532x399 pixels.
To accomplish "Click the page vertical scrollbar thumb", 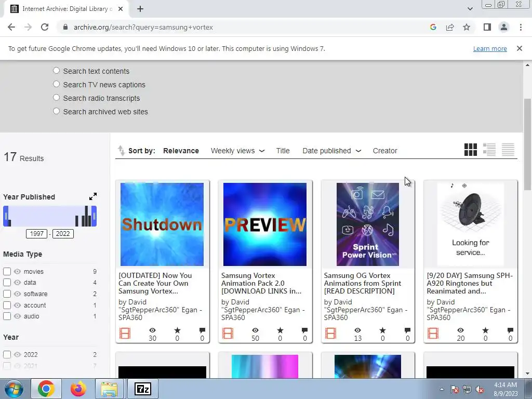I will tap(527, 144).
